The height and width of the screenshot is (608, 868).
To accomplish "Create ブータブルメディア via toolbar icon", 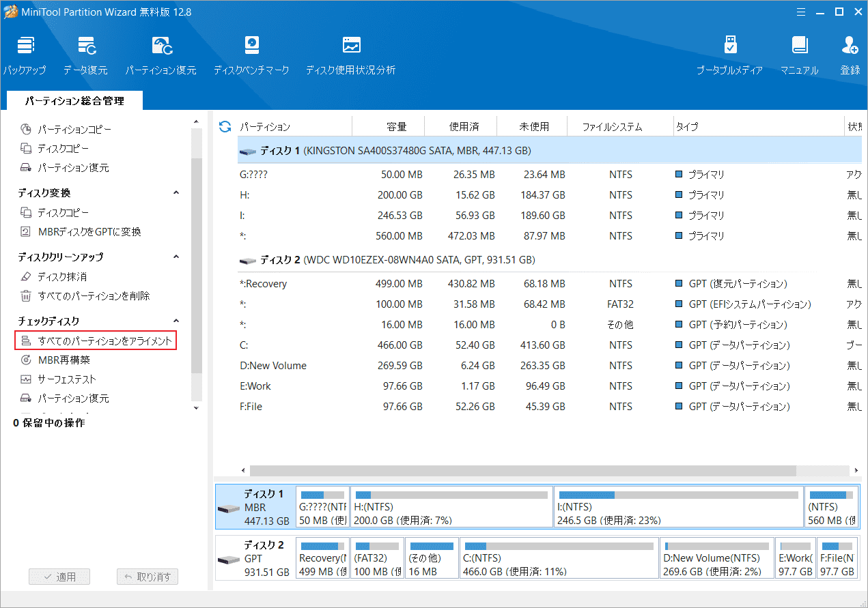I will [729, 55].
